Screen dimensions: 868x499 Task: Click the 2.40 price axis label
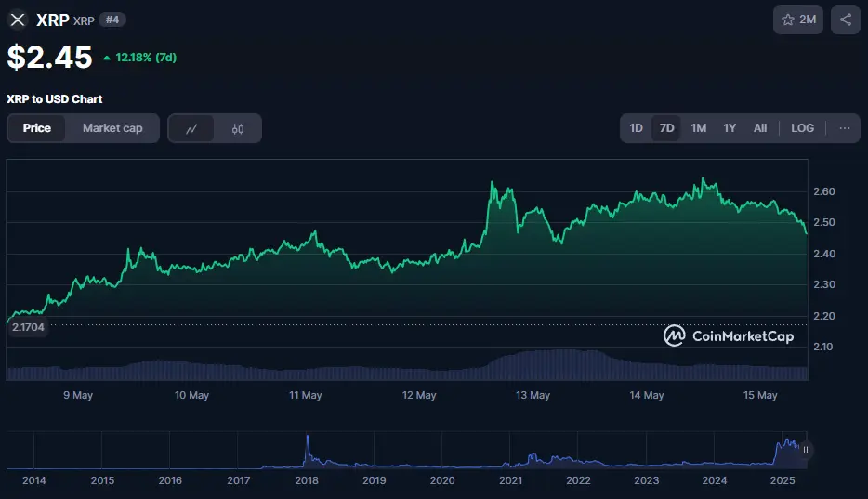tap(824, 254)
